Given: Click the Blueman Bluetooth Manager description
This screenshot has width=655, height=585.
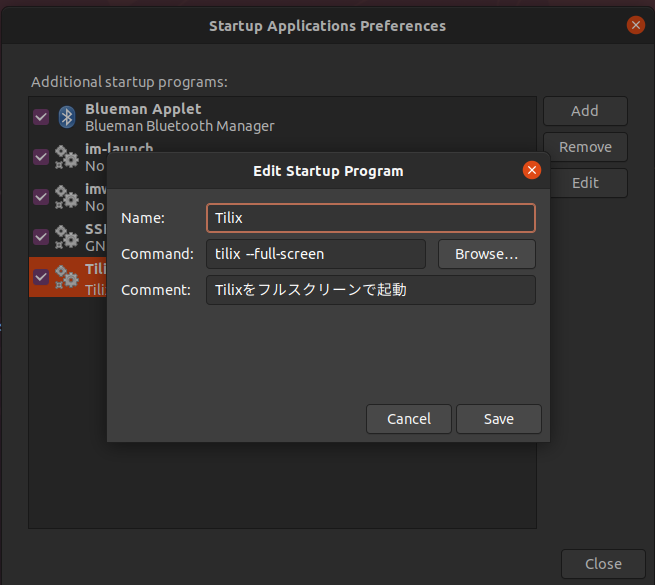Looking at the screenshot, I should 180,126.
